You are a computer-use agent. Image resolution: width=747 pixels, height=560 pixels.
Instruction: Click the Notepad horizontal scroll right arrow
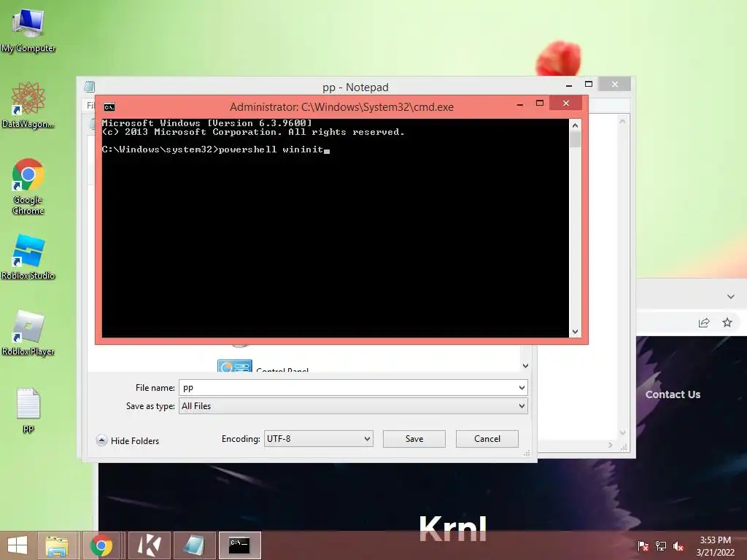pyautogui.click(x=611, y=446)
